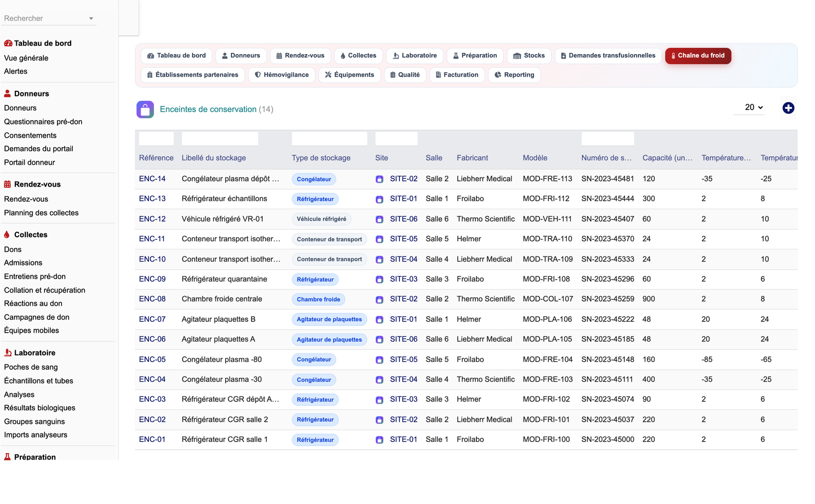Click the Chambre froide type badge
The height and width of the screenshot is (504, 815).
pyautogui.click(x=319, y=299)
